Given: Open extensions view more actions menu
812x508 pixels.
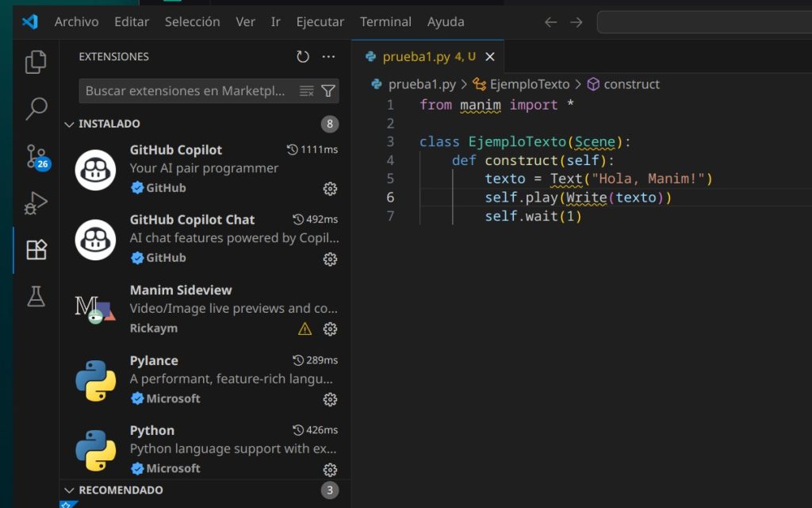Looking at the screenshot, I should tap(329, 57).
